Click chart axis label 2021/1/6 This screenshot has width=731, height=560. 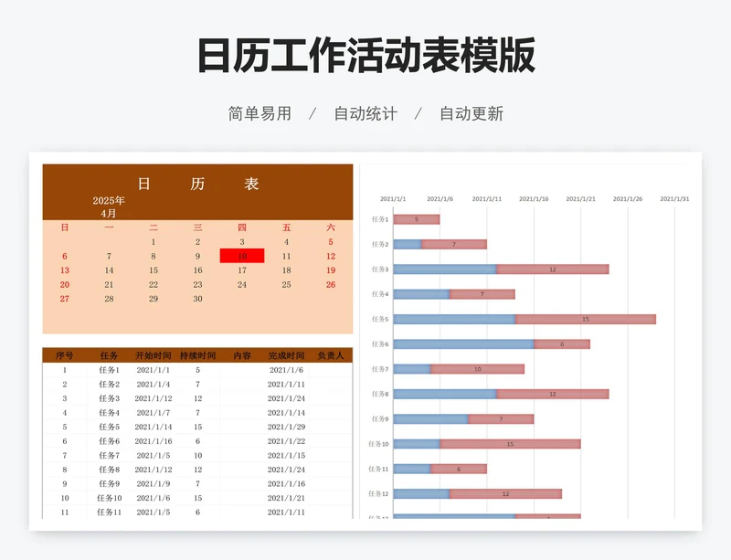click(x=440, y=198)
